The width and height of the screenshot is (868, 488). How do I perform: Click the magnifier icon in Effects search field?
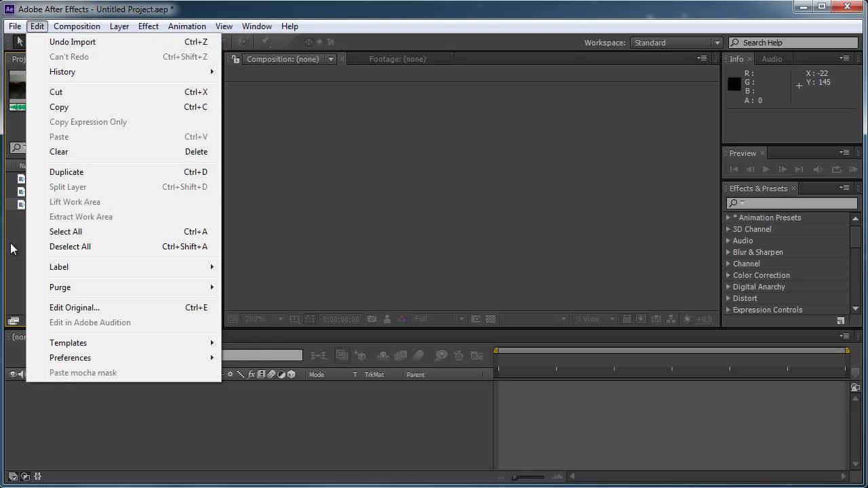coord(733,203)
